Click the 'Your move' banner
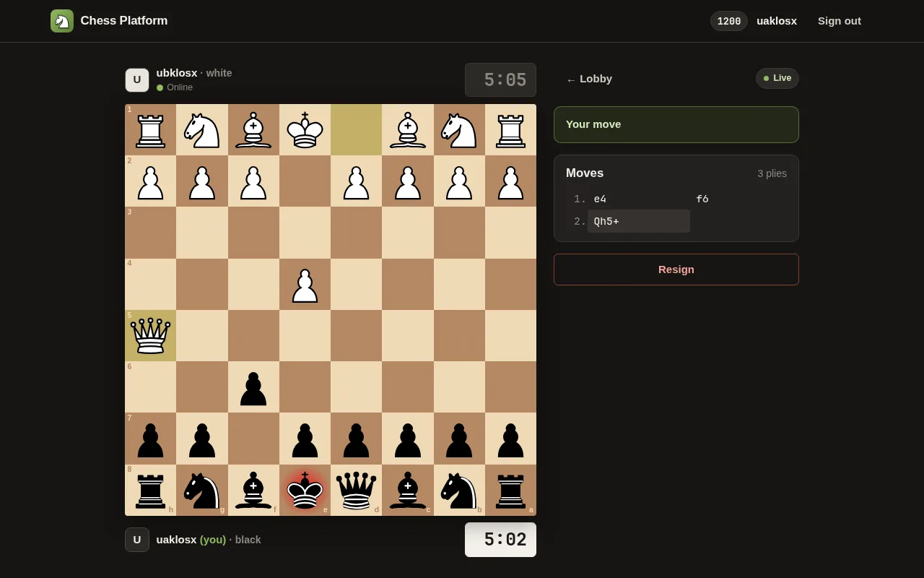The height and width of the screenshot is (578, 924). 676,124
